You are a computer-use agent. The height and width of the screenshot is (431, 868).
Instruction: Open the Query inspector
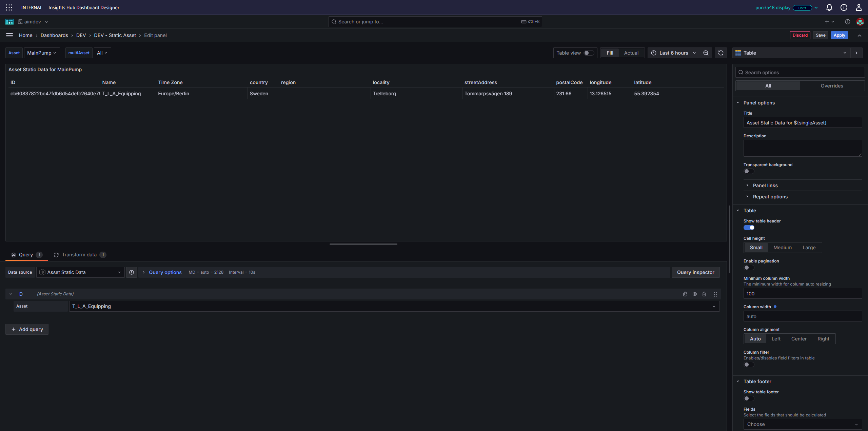coord(695,272)
